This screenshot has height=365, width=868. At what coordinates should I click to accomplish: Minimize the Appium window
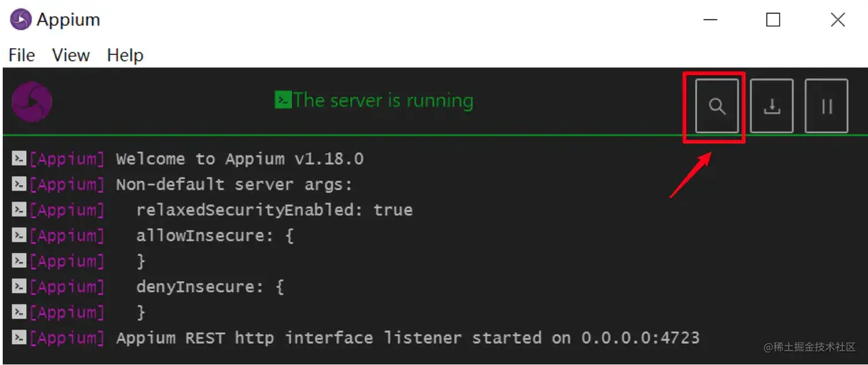coord(710,20)
